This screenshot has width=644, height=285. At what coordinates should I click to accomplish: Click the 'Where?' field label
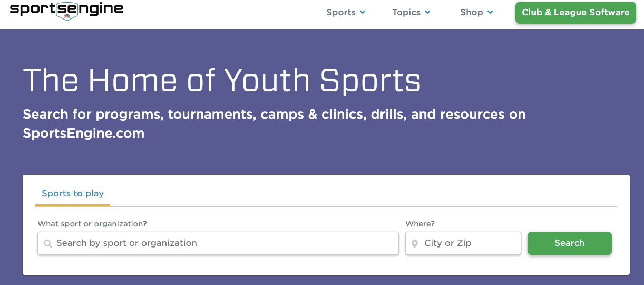coord(420,224)
